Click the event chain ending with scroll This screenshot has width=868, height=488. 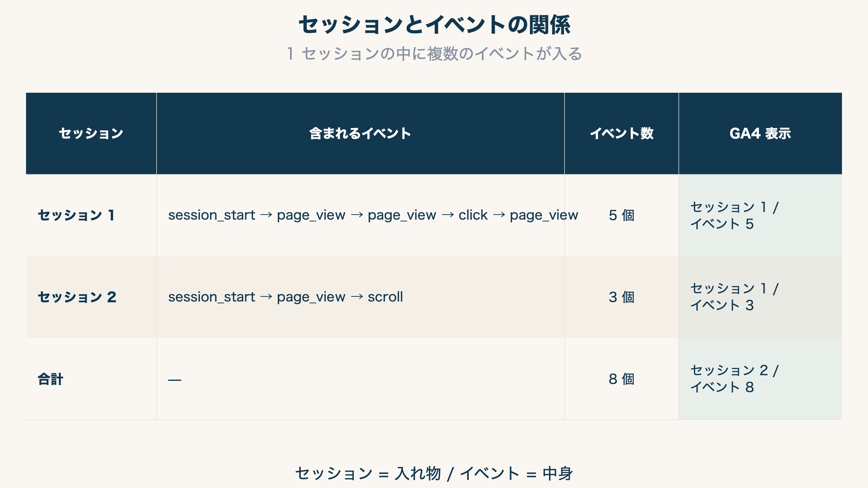coord(285,297)
